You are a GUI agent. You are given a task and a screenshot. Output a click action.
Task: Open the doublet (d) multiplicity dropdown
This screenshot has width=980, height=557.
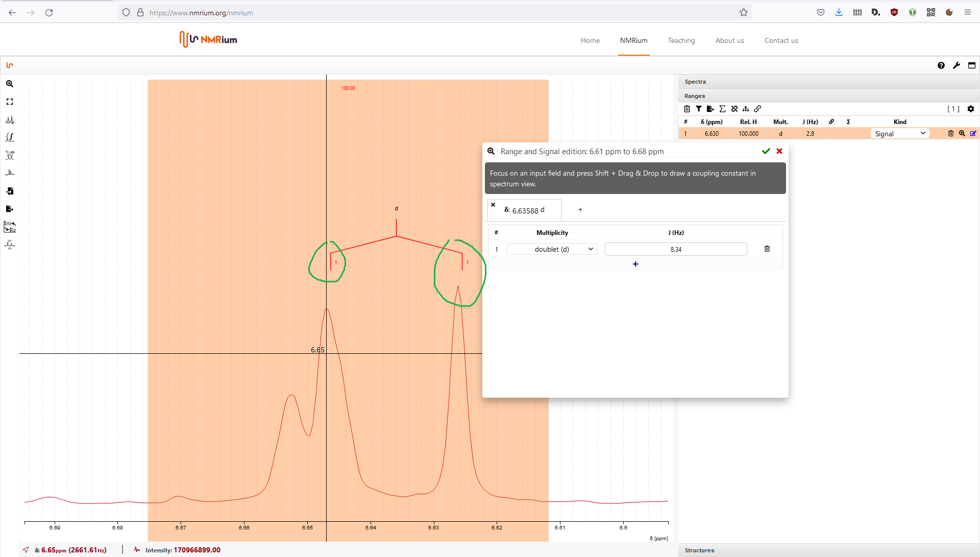point(552,249)
